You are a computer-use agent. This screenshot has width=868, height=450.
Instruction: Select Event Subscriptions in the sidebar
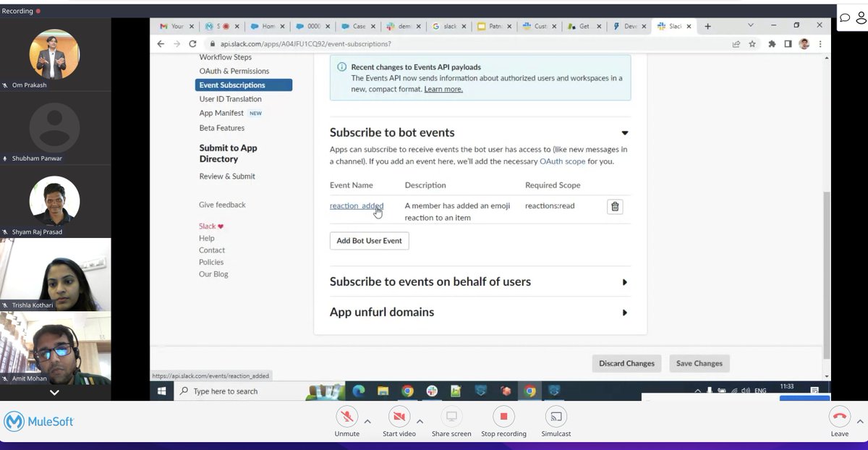click(244, 85)
